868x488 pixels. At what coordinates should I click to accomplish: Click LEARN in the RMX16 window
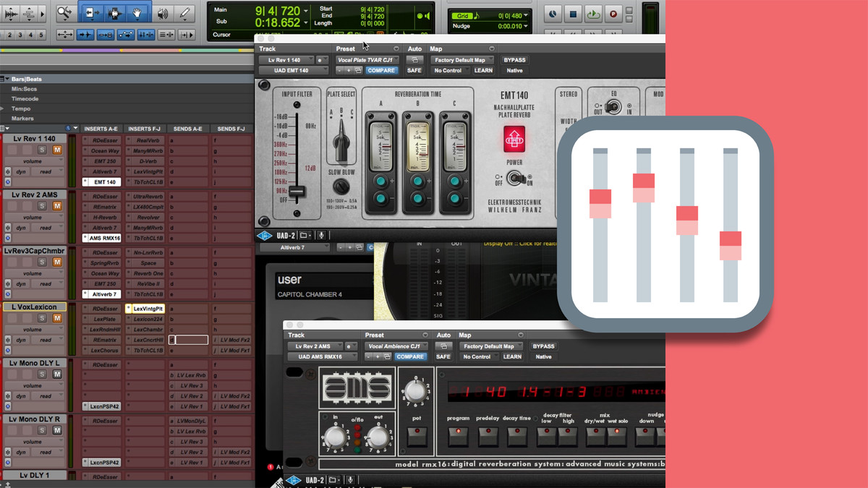click(x=512, y=357)
